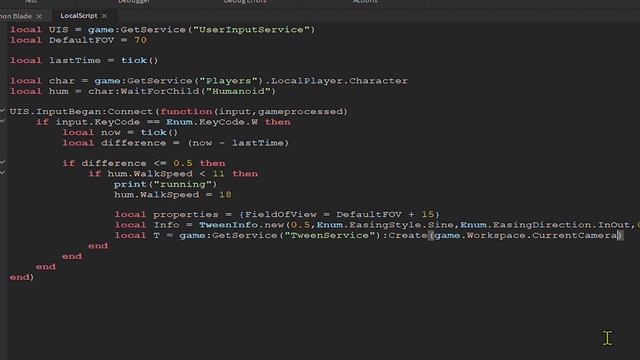Collapse the 'if input.KeyCode' block
Screen dimensions: 640x360
tap(2, 121)
